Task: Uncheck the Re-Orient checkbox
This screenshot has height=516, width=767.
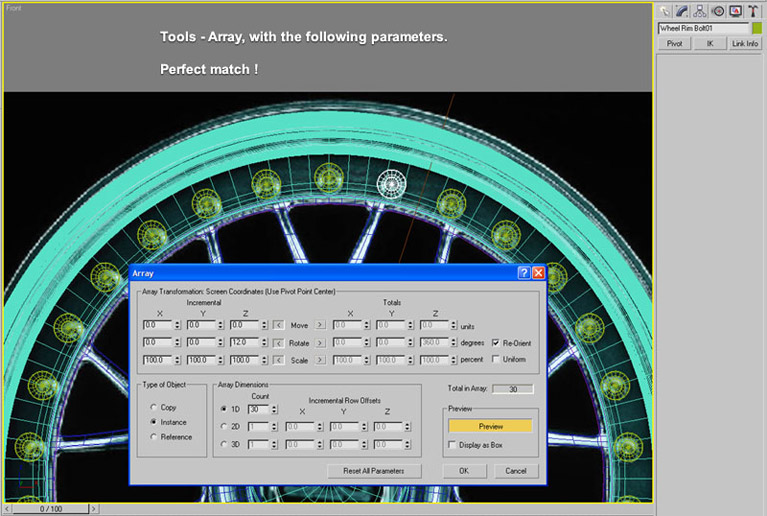Action: (496, 343)
